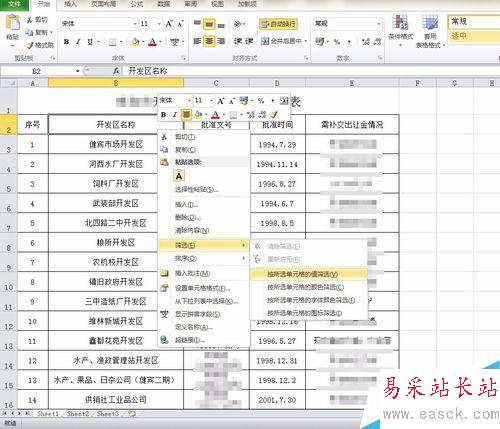Open the ribbon font name combo box
This screenshot has width=500, height=429.
(99, 24)
